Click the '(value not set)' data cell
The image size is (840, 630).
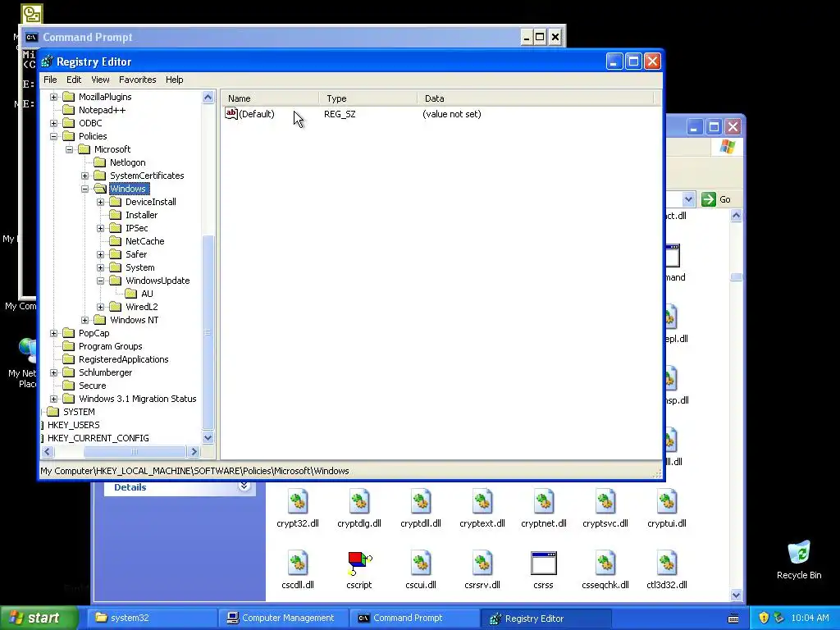[x=452, y=114]
